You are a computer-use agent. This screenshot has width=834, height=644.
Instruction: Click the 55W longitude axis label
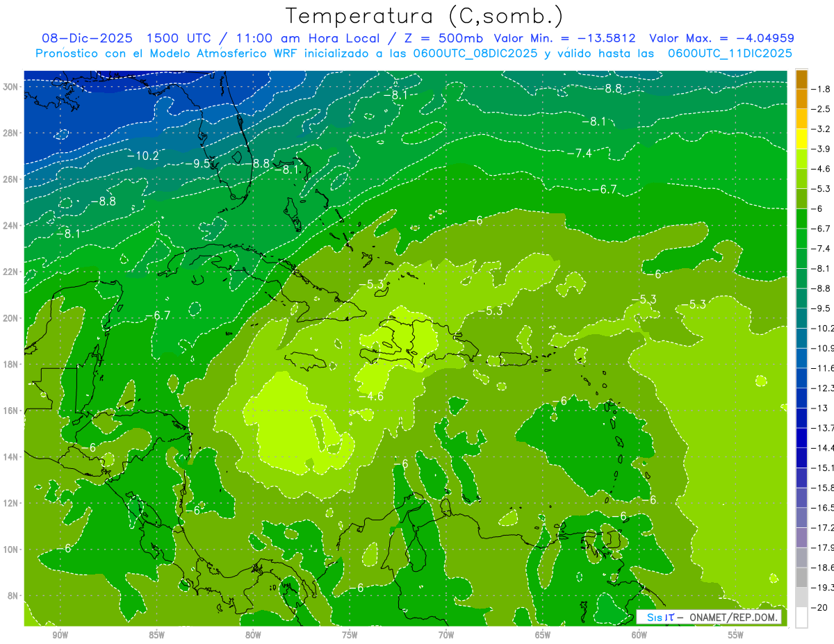[736, 635]
